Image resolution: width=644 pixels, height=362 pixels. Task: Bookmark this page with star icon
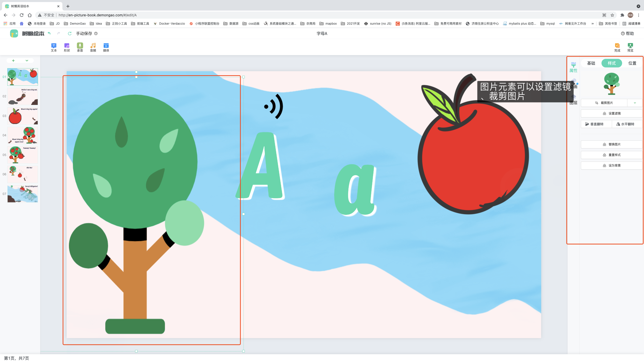coord(612,15)
